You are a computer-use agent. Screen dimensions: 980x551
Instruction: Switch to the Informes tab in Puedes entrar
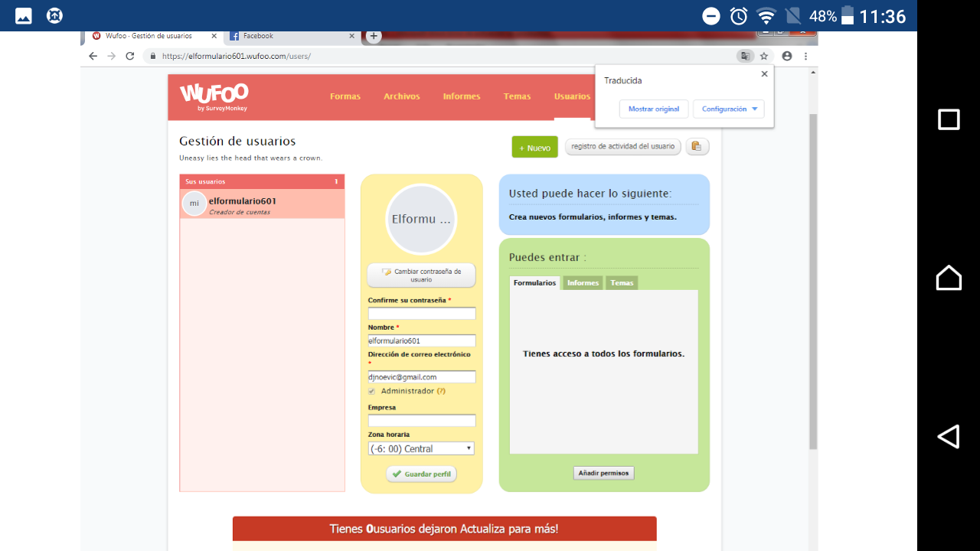click(x=582, y=282)
